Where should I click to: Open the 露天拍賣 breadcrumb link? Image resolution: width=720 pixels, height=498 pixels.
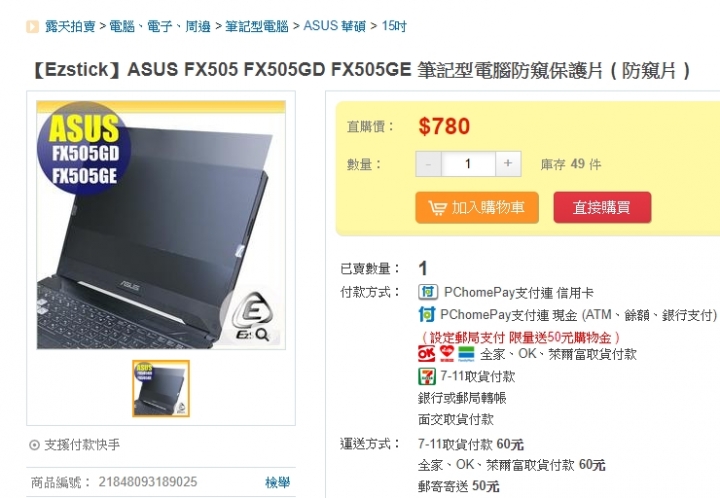(70, 26)
